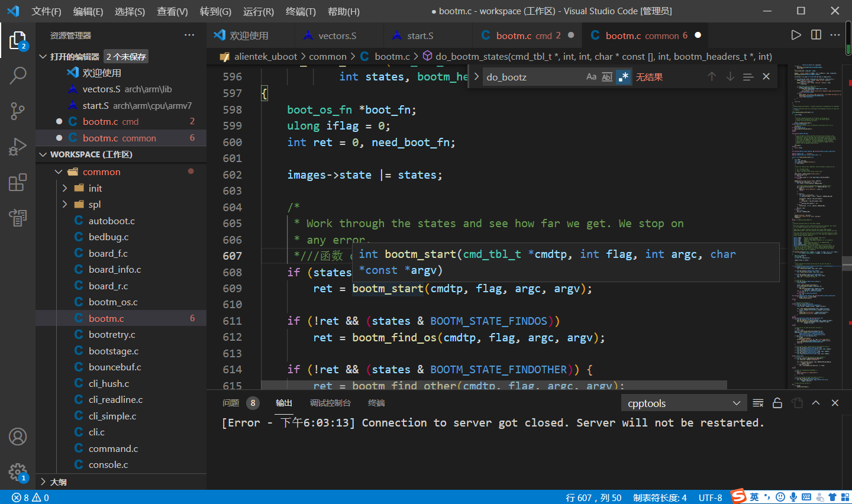Toggle Find in Selection
Screen dimensions: 852x504
click(x=748, y=76)
